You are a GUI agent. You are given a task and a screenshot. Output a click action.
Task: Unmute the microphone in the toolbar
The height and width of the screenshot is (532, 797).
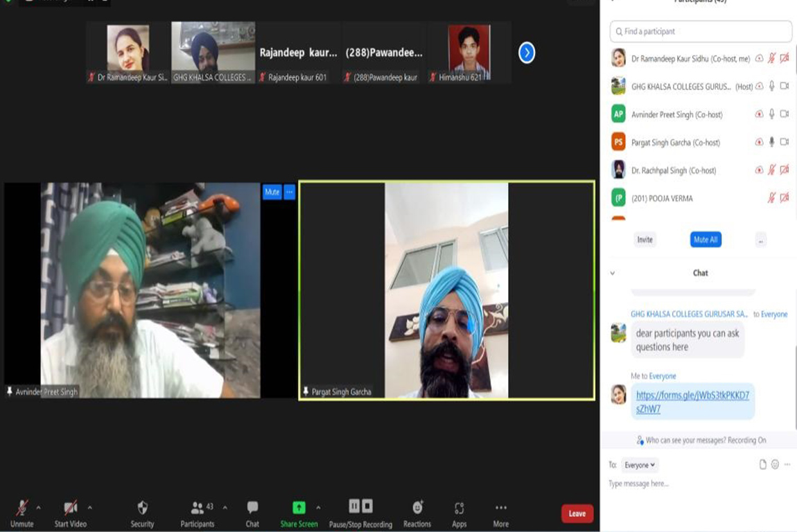click(22, 508)
